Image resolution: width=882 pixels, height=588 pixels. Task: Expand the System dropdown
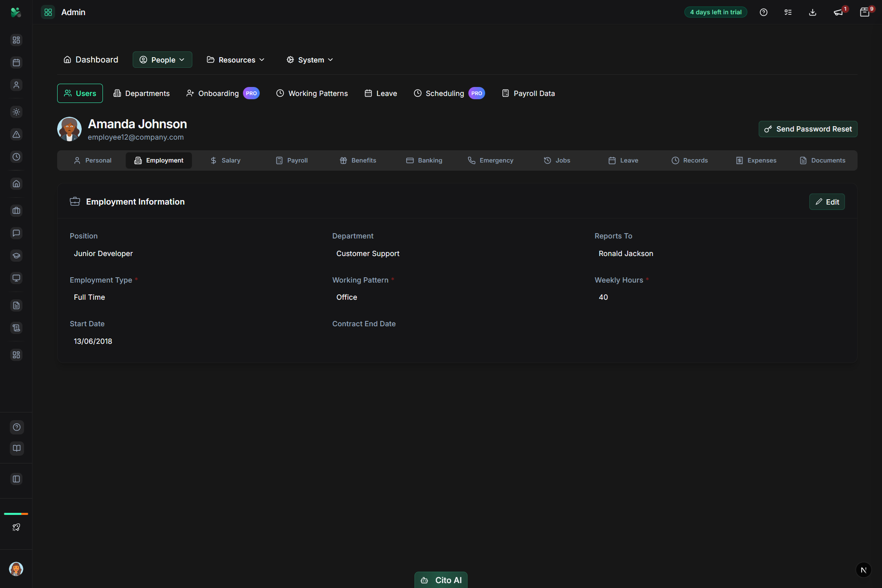coord(309,60)
